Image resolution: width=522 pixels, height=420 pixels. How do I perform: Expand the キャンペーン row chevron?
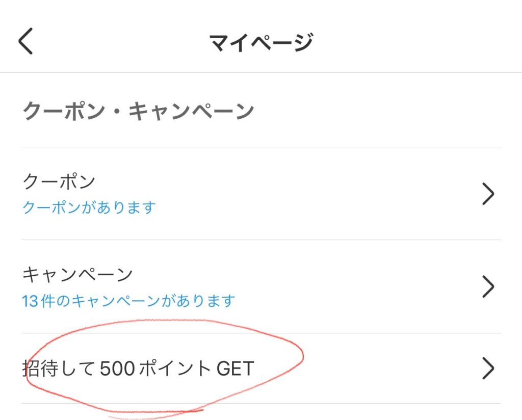pos(488,286)
